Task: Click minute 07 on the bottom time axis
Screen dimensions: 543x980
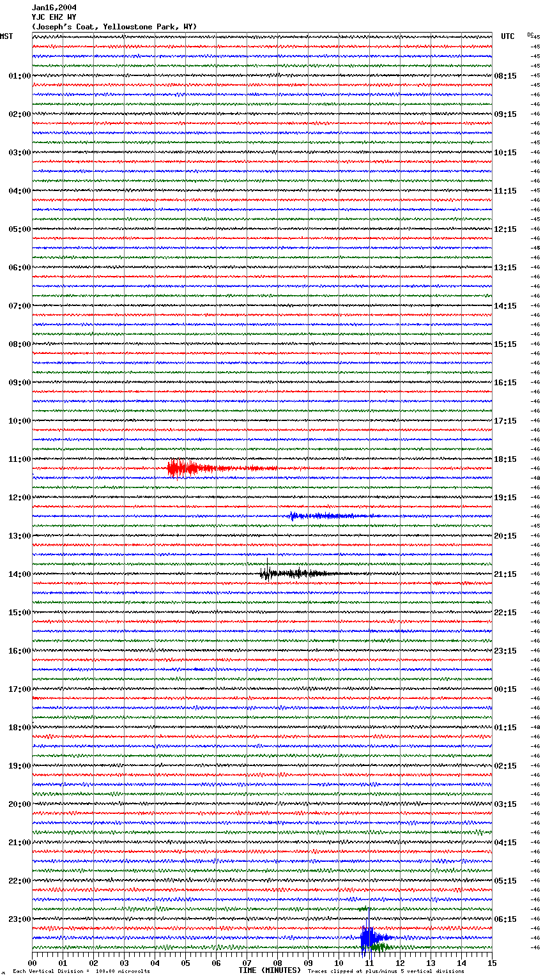Action: click(x=247, y=963)
